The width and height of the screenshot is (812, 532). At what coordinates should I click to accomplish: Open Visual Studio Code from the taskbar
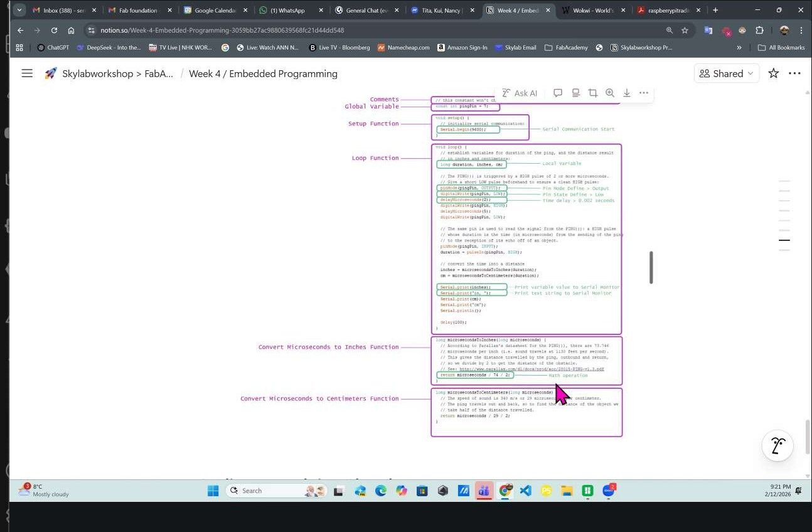coord(525,491)
